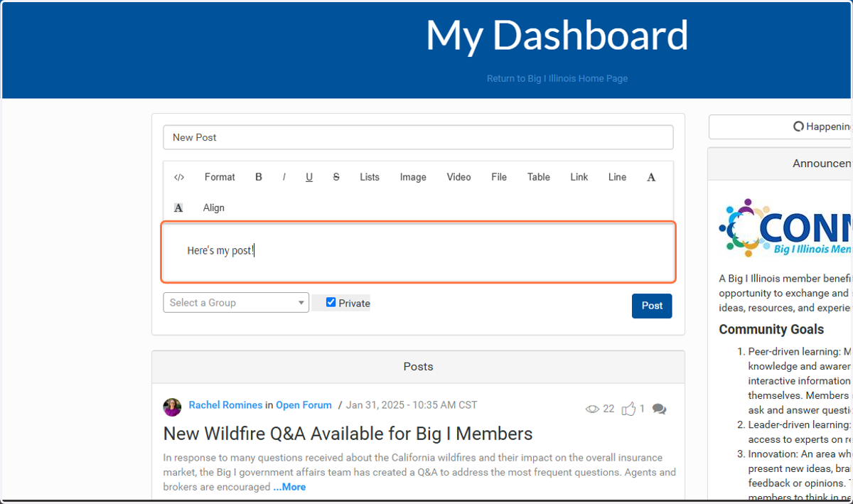The width and height of the screenshot is (853, 504).
Task: Insert a horizontal Line via toolbar
Action: point(618,177)
